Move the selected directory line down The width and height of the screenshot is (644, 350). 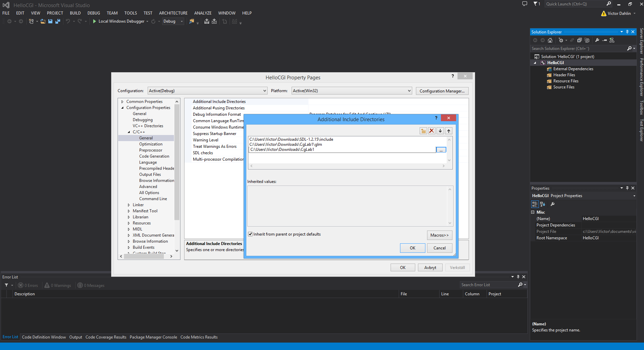pos(440,131)
